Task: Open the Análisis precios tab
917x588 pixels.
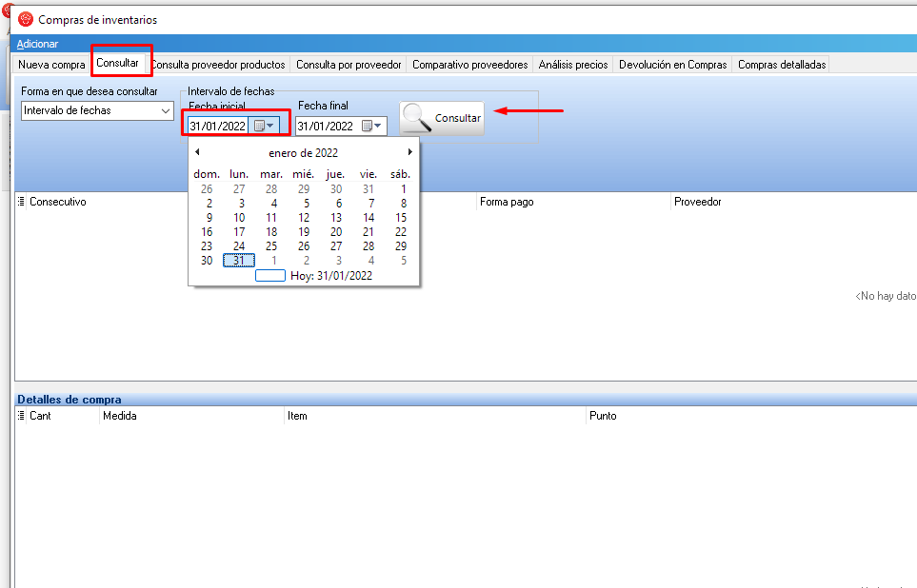Action: (572, 65)
